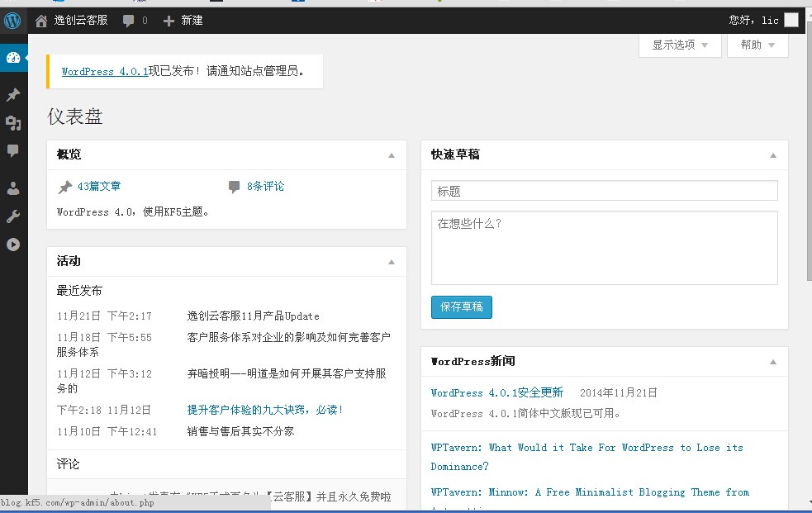Viewport: 812px width, 513px height.
Task: Click the pushpin icon beside 43篇文章
Action: pos(64,187)
